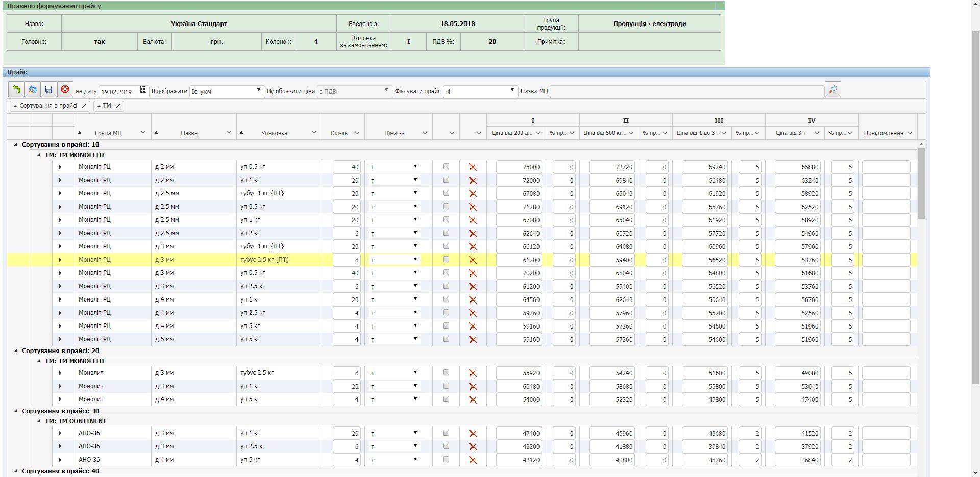Screen dimensions: 980x477
Task: Open the 'Відобразити ціни' dropdown showing з ПДВ
Action: pyautogui.click(x=354, y=91)
